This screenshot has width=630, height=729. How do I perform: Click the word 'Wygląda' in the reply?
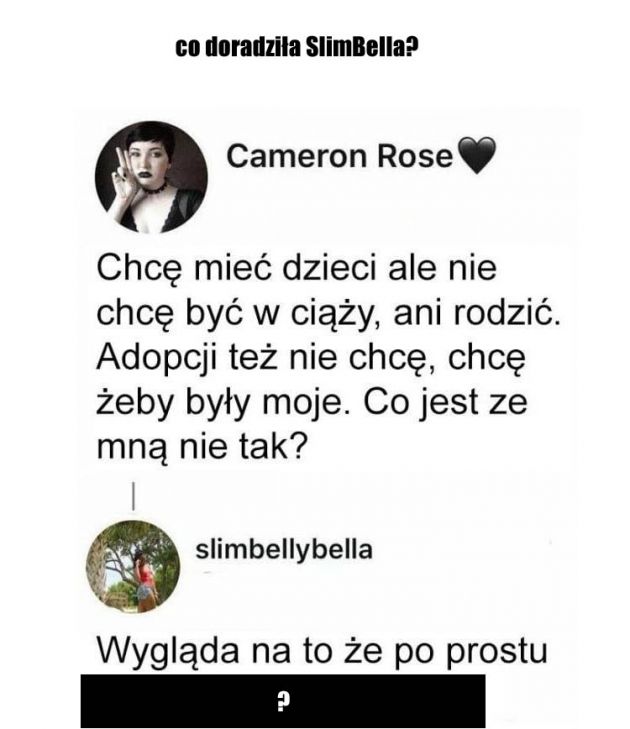click(168, 651)
